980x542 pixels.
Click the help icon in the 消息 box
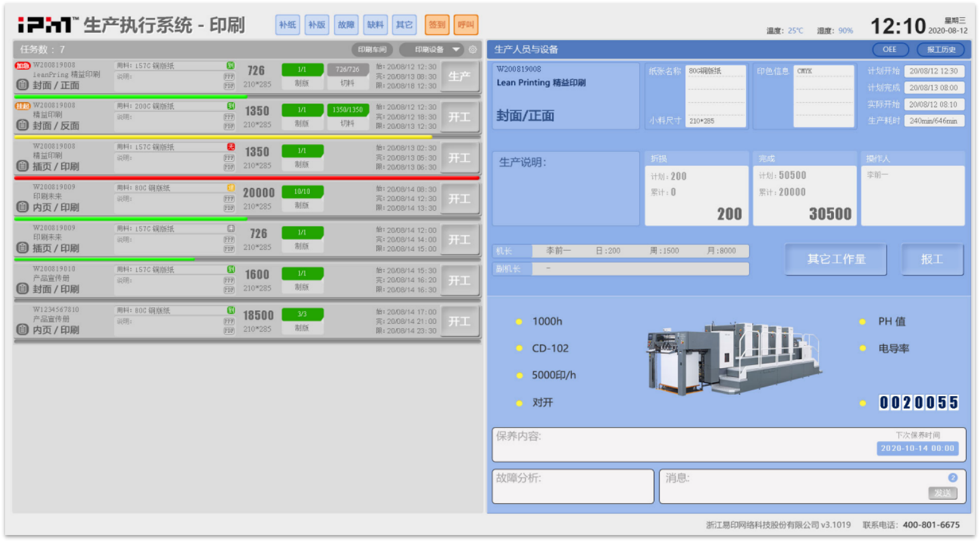click(x=952, y=478)
